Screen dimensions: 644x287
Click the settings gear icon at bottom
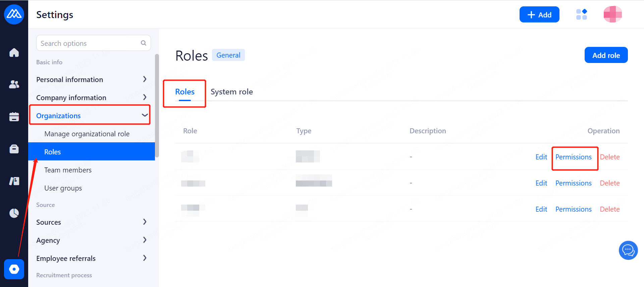[14, 269]
